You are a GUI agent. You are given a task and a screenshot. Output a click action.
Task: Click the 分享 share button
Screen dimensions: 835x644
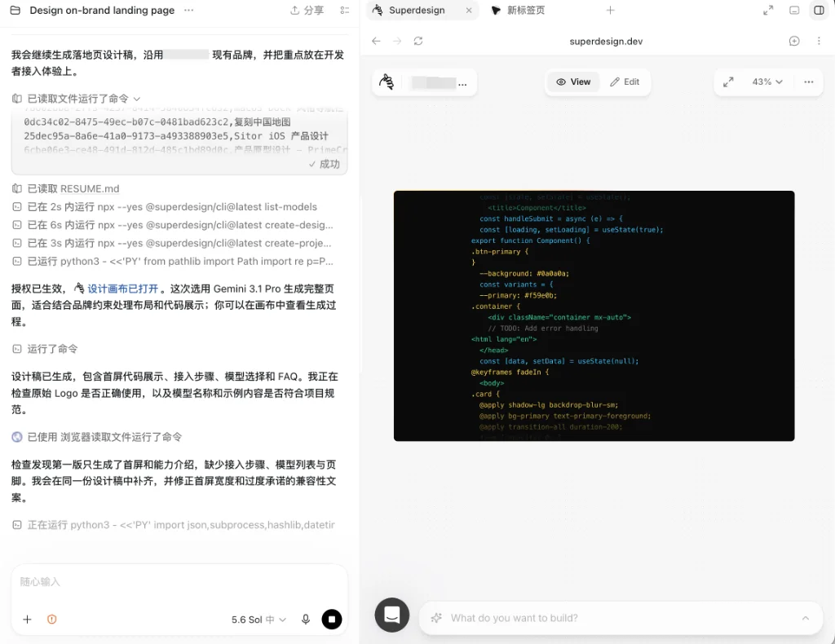point(307,10)
